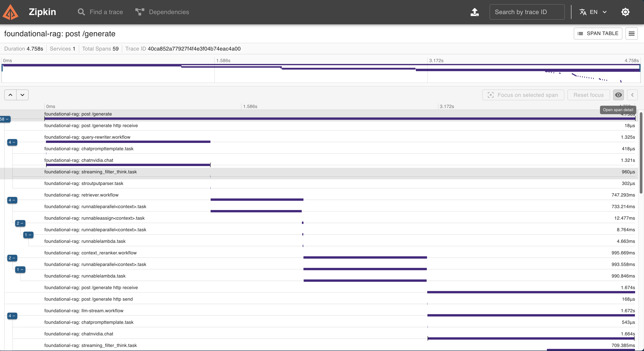This screenshot has width=644, height=351.
Task: Collapse span detail panel with chevron icon
Action: (632, 95)
